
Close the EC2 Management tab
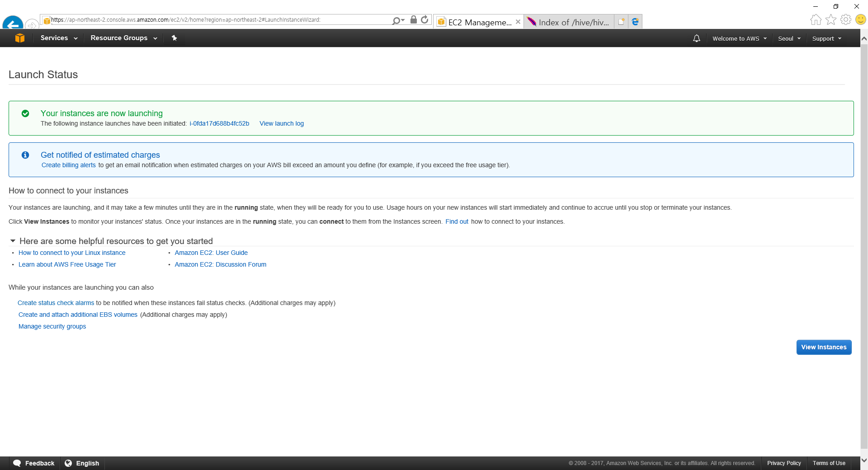click(518, 22)
